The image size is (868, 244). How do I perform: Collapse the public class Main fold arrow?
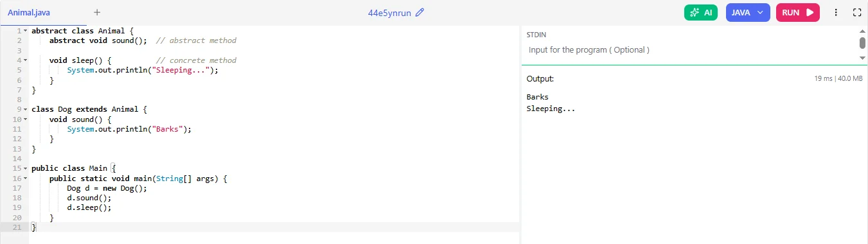pyautogui.click(x=25, y=169)
